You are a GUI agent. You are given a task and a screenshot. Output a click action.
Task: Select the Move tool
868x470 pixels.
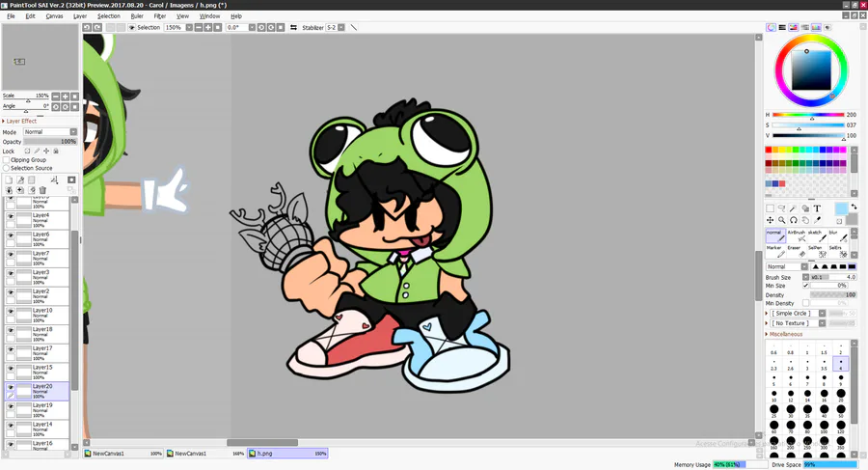770,220
